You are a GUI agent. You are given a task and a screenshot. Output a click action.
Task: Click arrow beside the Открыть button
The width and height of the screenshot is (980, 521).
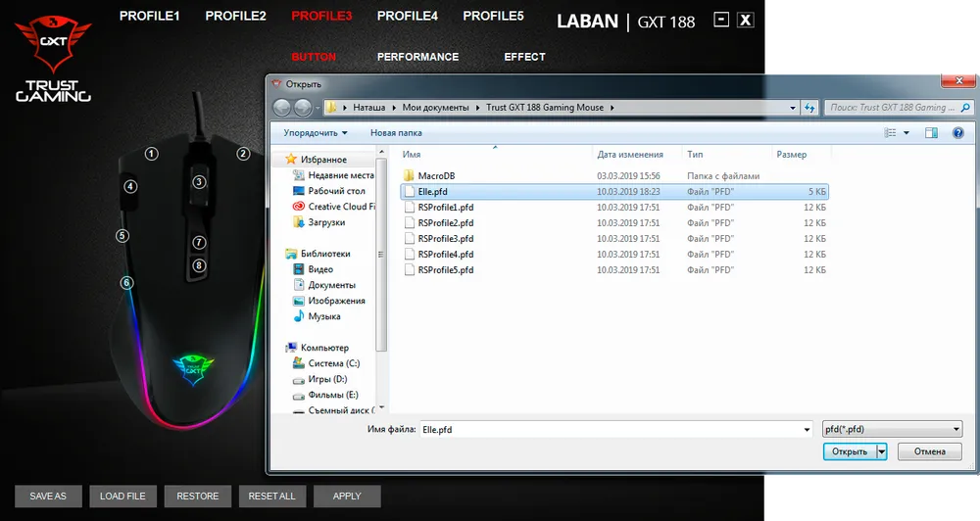pos(882,451)
